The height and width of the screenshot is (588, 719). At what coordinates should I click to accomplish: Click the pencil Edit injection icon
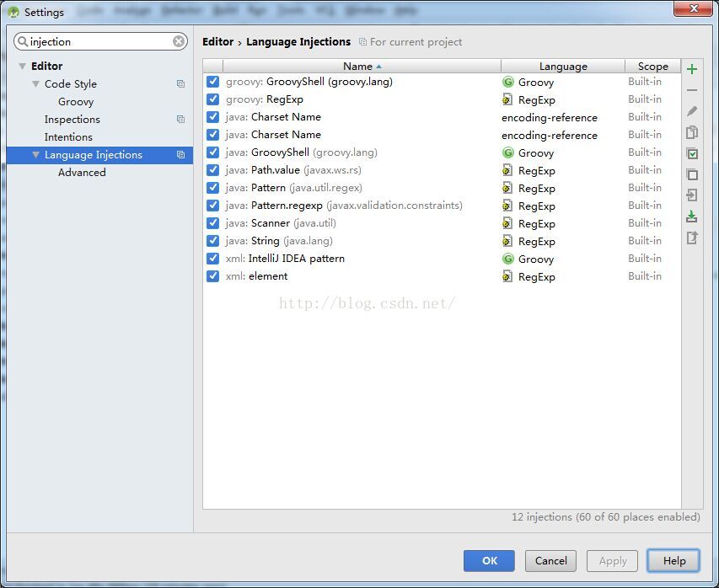click(x=692, y=111)
